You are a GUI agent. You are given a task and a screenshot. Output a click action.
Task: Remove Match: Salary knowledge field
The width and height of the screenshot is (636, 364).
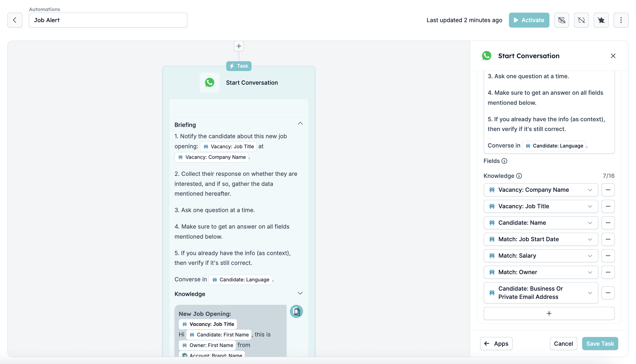coord(608,256)
